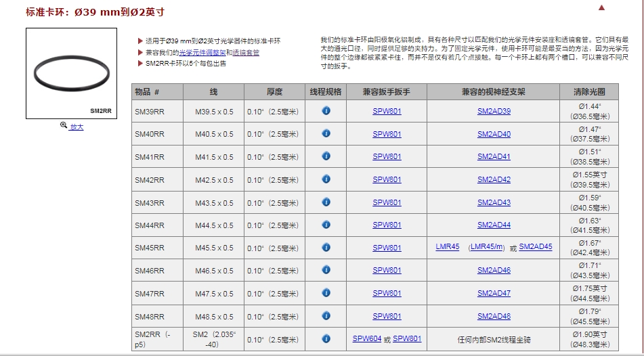Open SPW801 wrench link in SM40RR row
Viewport: 644px width, 356px height.
point(387,134)
